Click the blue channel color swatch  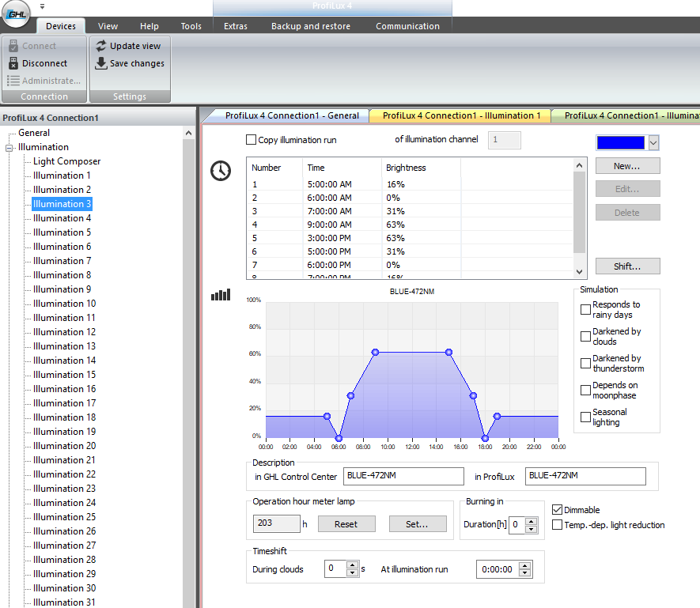click(621, 143)
